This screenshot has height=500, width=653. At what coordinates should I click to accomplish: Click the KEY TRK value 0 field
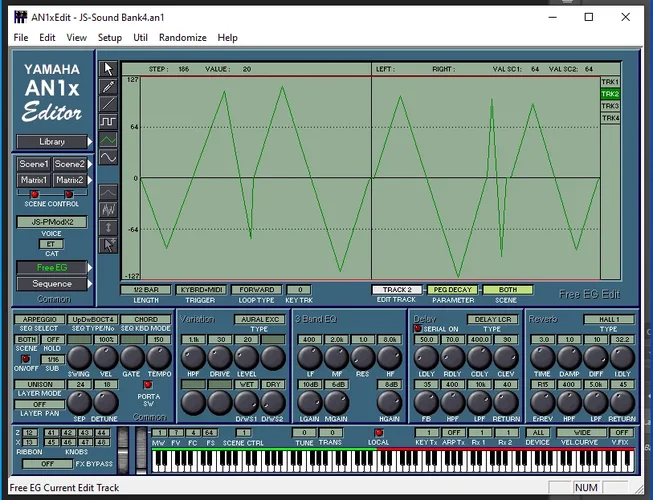tap(299, 289)
